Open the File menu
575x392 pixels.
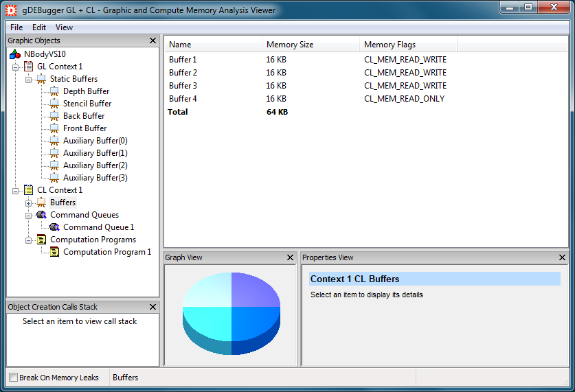[16, 27]
